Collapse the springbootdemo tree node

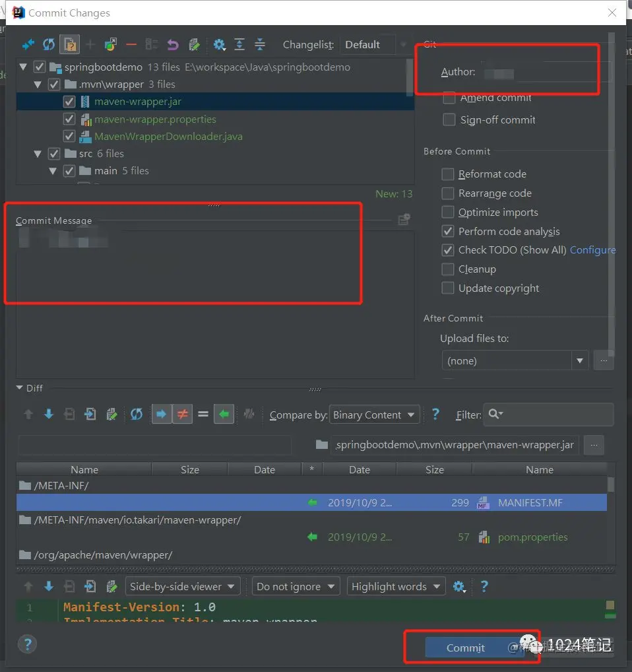(x=24, y=67)
